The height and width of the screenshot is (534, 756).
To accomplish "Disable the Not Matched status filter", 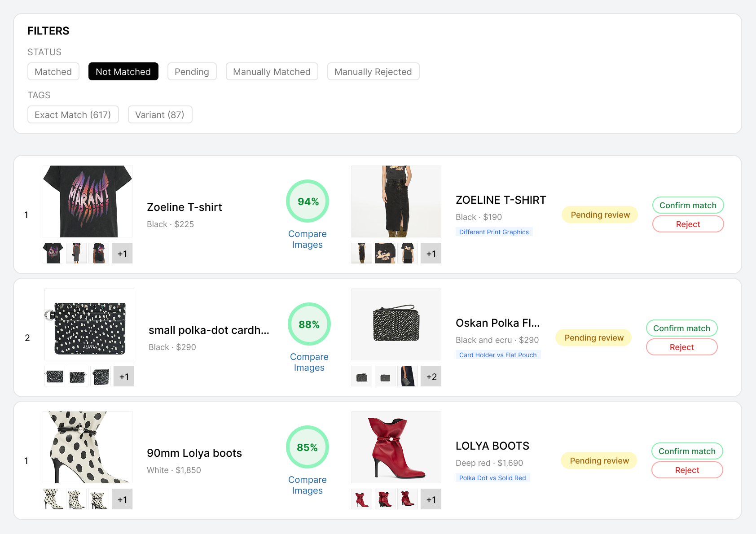I will coord(123,71).
